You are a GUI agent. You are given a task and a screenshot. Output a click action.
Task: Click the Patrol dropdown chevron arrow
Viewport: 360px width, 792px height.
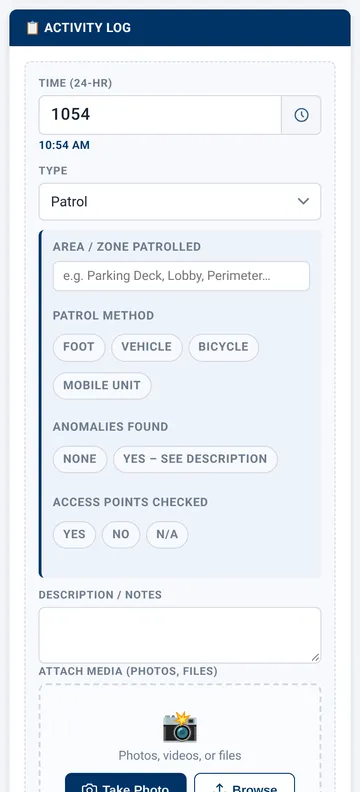coord(303,202)
